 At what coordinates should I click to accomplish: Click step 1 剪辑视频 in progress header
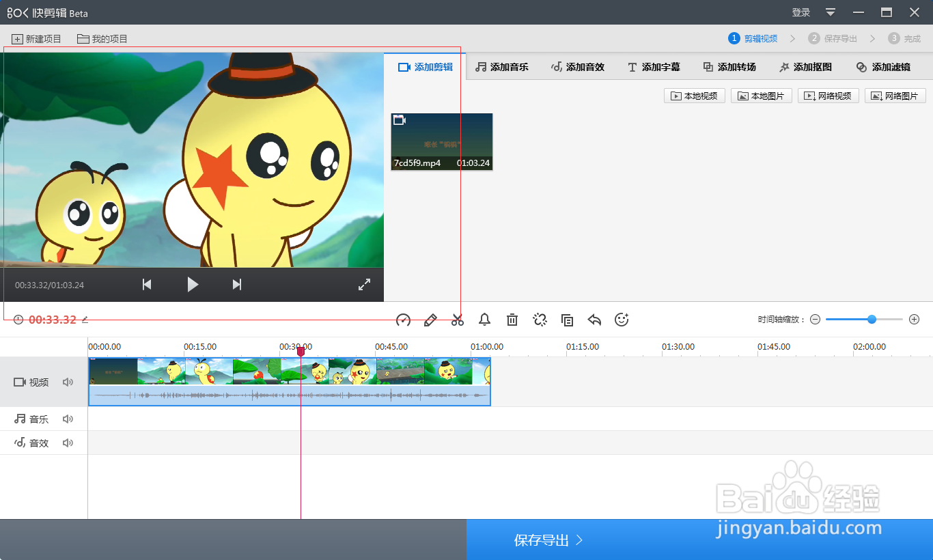click(x=753, y=38)
